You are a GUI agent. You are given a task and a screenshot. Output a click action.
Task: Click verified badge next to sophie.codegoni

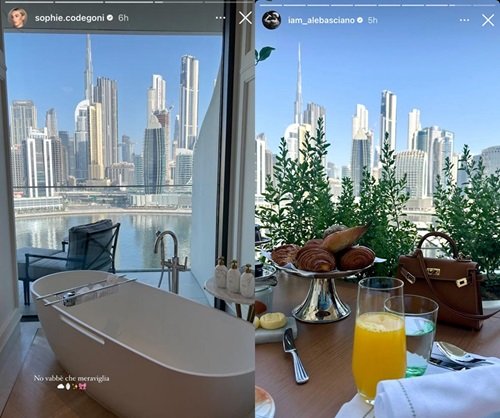click(x=110, y=18)
